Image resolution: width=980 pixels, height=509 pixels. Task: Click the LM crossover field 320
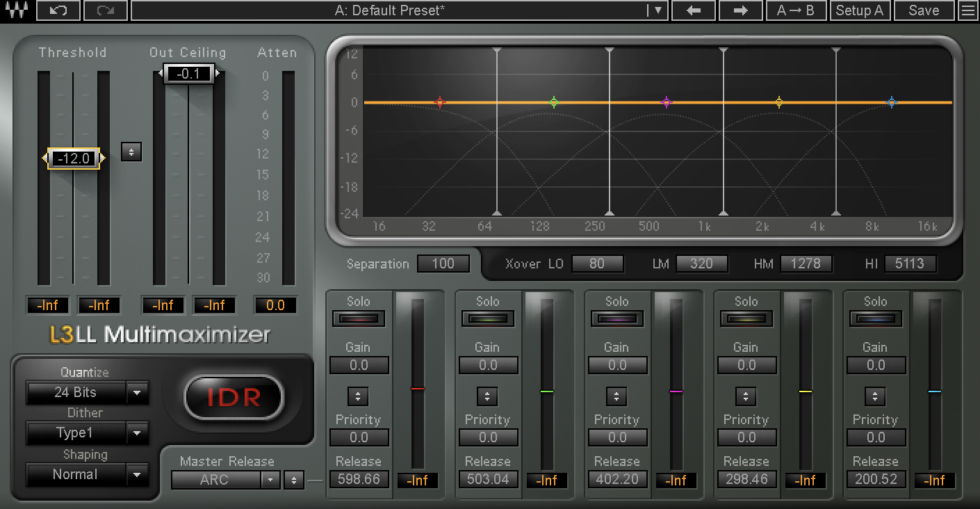pyautogui.click(x=702, y=264)
